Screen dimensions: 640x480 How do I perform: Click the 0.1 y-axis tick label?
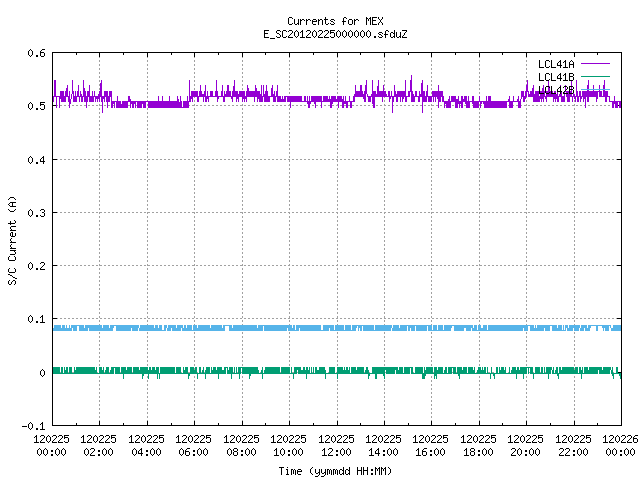(x=36, y=319)
